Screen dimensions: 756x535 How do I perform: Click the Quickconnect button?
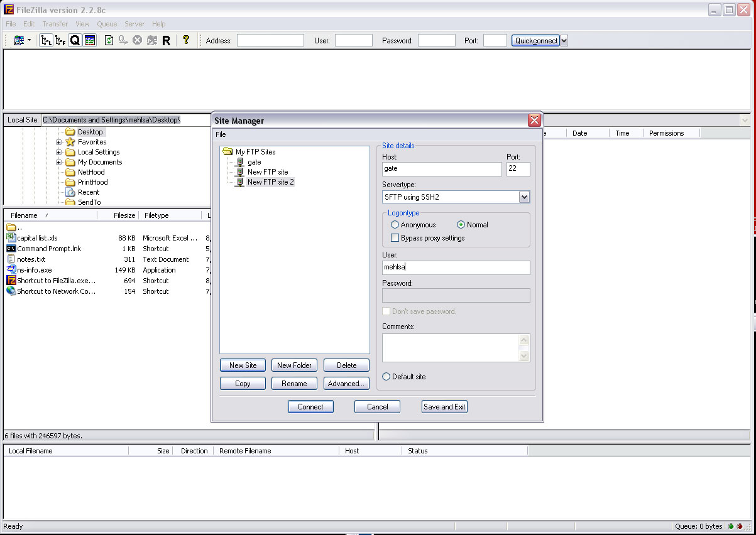coord(535,40)
